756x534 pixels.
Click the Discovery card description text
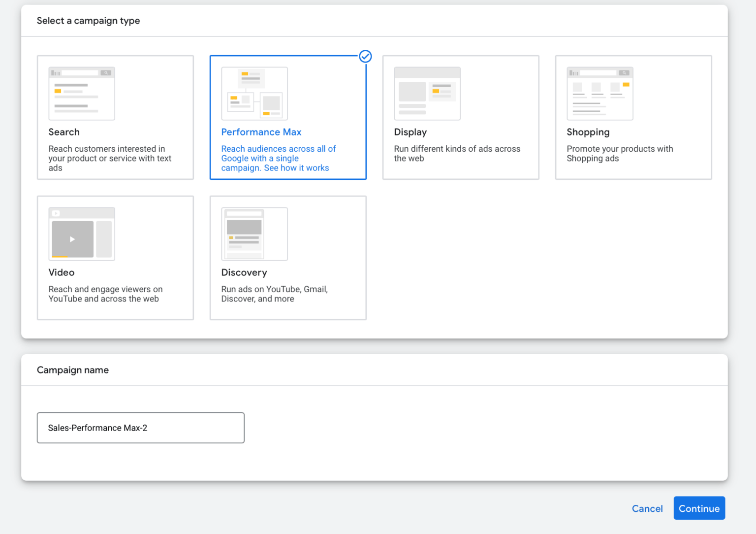click(274, 294)
